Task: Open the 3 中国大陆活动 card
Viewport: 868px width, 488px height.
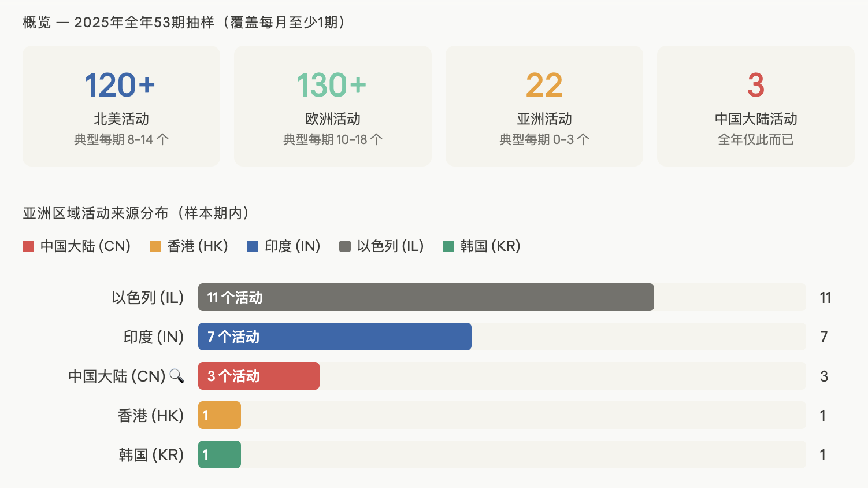Action: [756, 106]
